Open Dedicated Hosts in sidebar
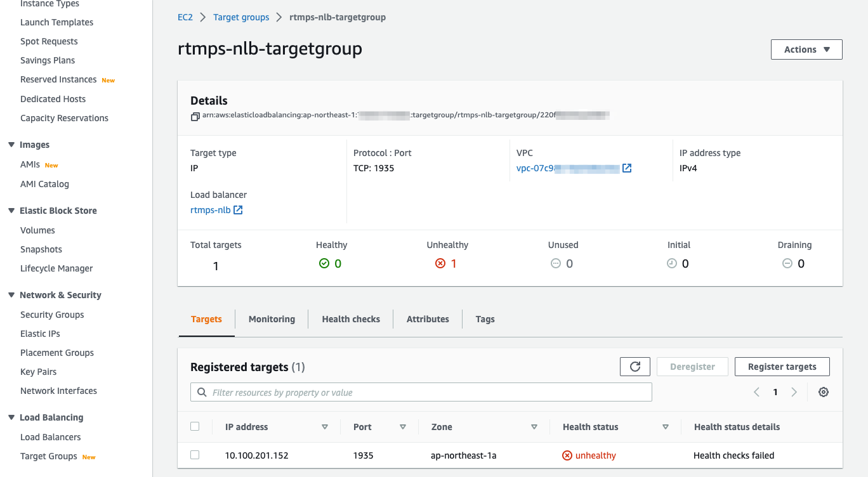868x477 pixels. coord(53,99)
